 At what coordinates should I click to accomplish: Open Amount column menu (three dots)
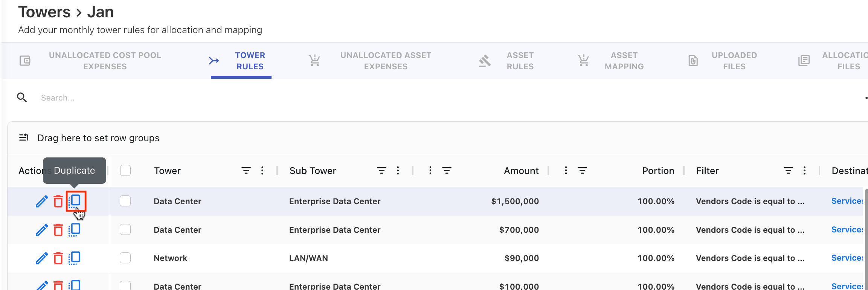click(430, 171)
